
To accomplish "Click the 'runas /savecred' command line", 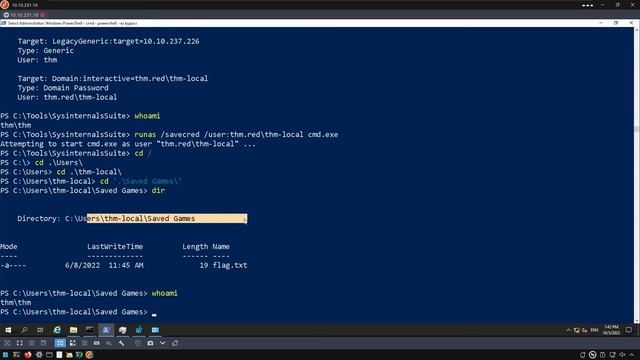I will [236, 135].
